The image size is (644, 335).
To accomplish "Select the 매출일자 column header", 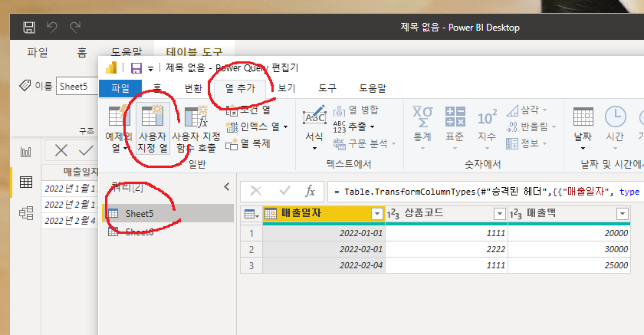I will (324, 213).
